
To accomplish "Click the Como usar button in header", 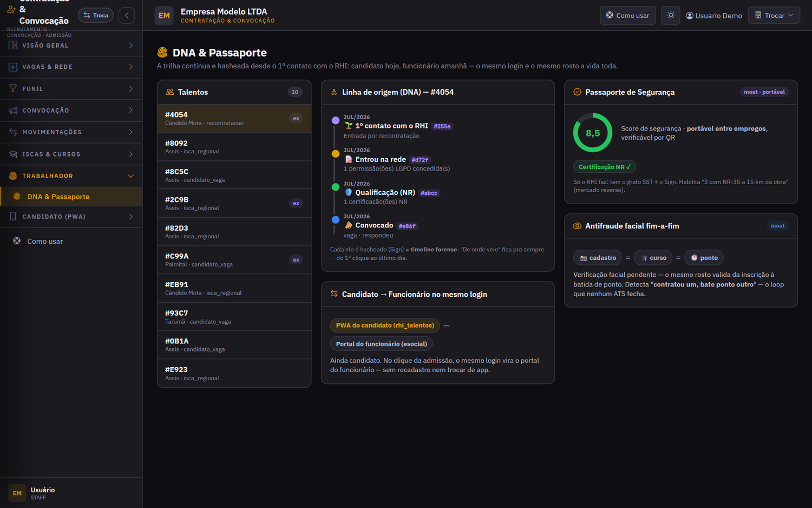I will pyautogui.click(x=627, y=15).
